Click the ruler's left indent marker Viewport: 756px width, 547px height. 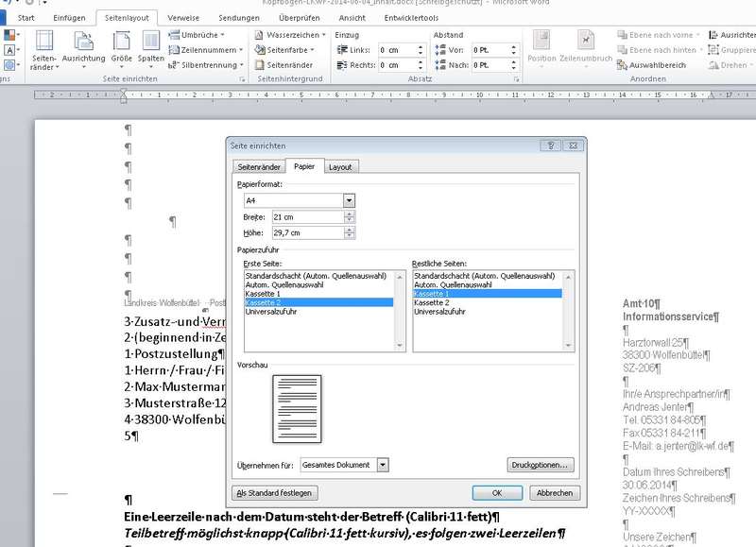click(x=124, y=98)
